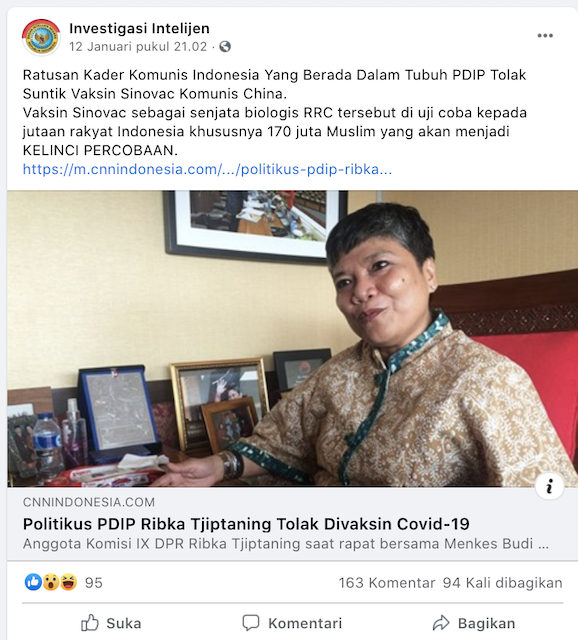
Task: Click the blue Like reaction icon
Action: click(x=33, y=582)
